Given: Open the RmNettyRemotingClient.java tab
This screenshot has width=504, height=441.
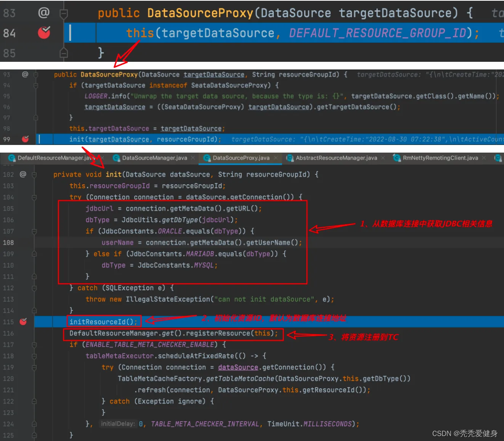Looking at the screenshot, I should coord(440,158).
